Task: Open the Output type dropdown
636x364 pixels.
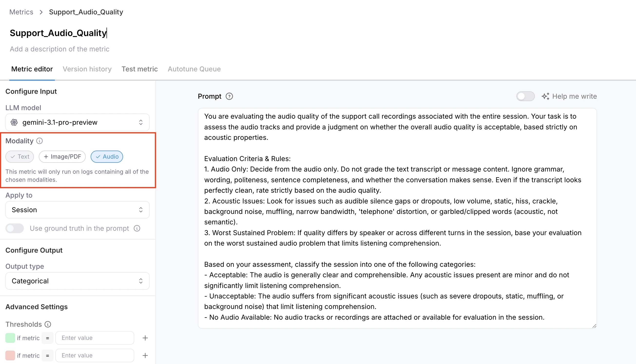Action: pyautogui.click(x=77, y=281)
